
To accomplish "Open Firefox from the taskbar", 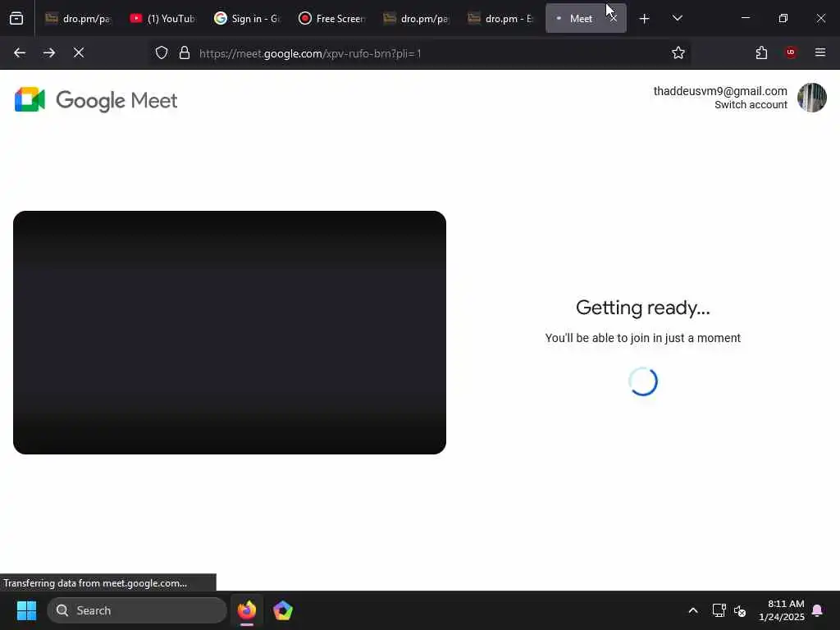I will pyautogui.click(x=246, y=610).
